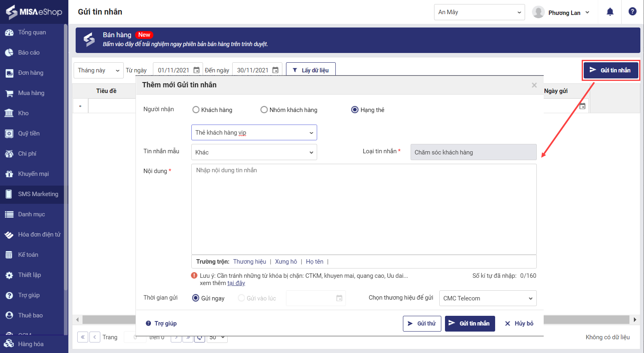Click the Lấy dữ liệu button
The width and height of the screenshot is (644, 353).
click(311, 70)
